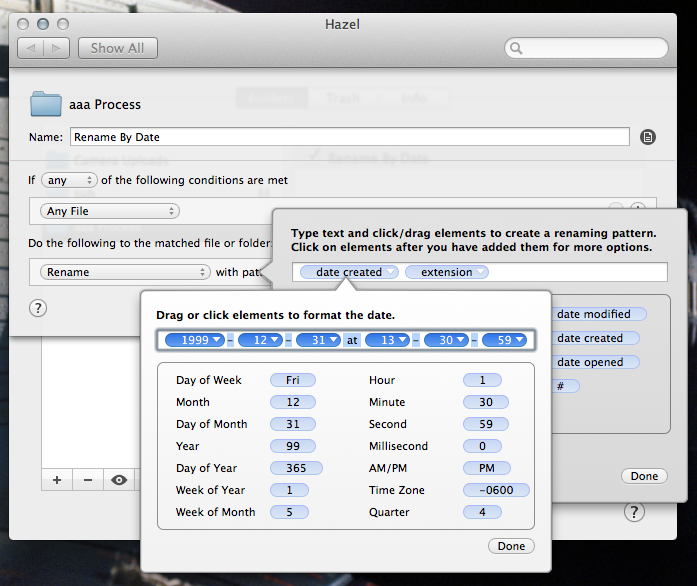Click the Rename By Date name field

click(x=349, y=137)
